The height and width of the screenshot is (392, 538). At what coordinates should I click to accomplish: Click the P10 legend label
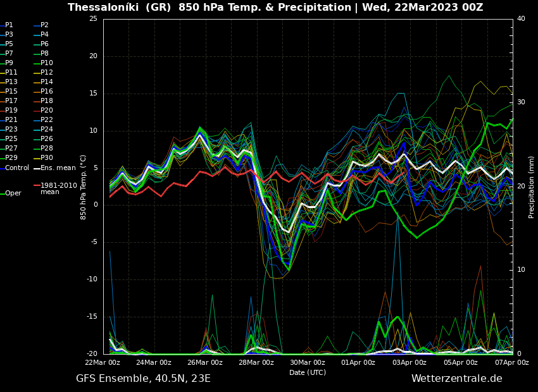click(46, 63)
